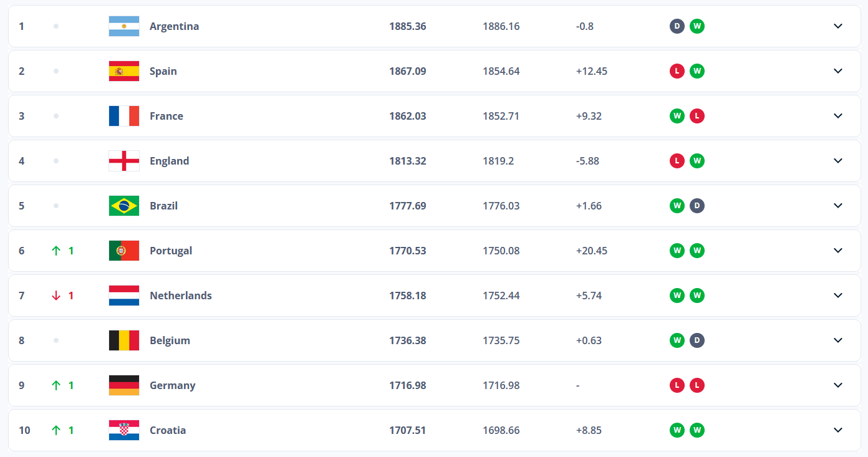Expand the Argentina row details
The image size is (868, 457).
click(838, 26)
